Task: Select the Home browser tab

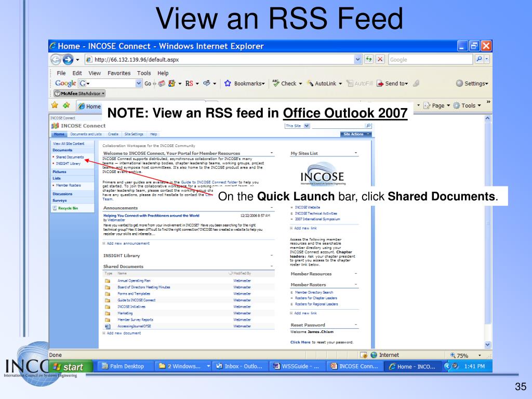Action: pos(89,106)
